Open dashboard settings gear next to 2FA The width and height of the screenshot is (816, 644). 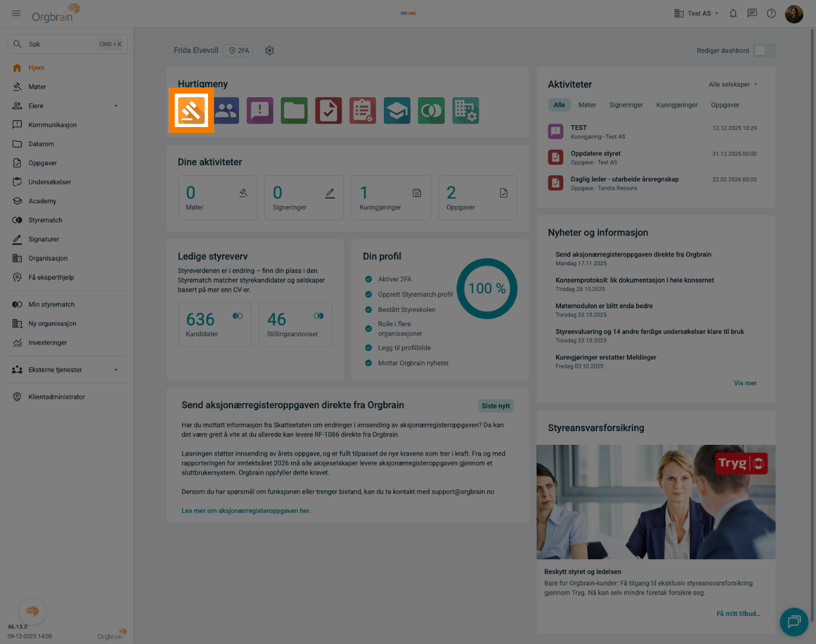coord(269,51)
